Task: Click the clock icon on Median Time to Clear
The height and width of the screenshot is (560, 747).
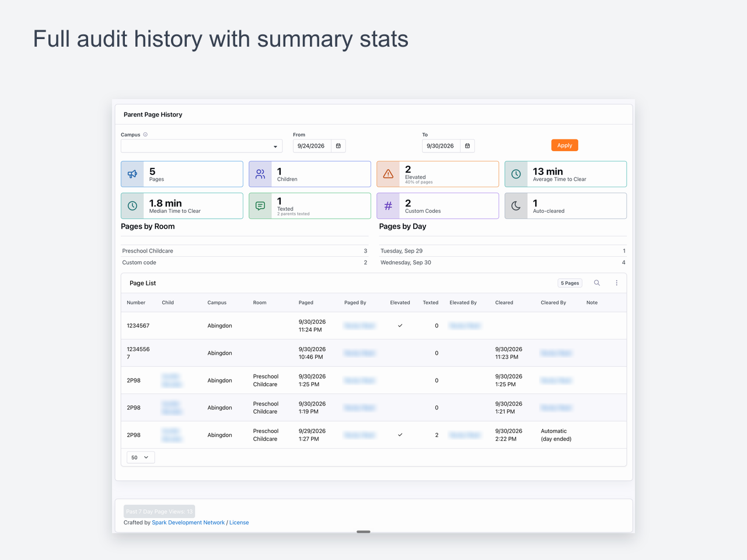Action: point(132,206)
